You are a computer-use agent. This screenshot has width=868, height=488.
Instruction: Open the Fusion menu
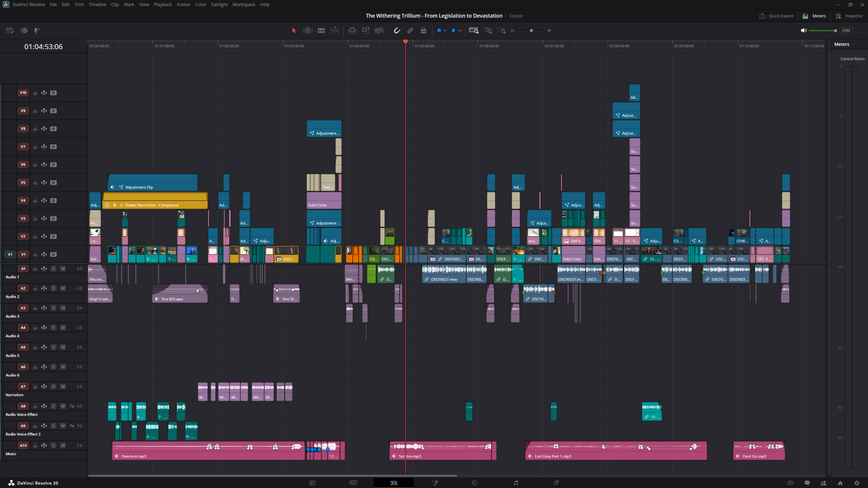click(x=183, y=4)
